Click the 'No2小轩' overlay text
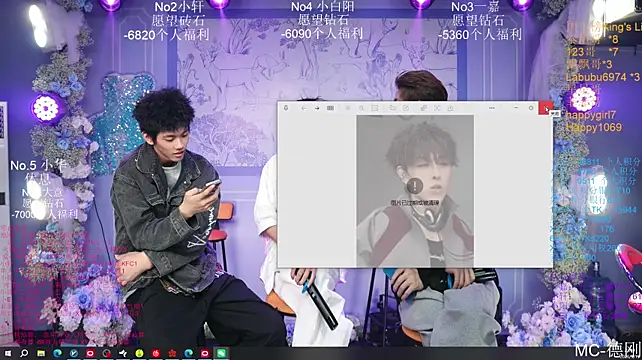Image resolution: width=642 pixels, height=360 pixels. click(179, 7)
